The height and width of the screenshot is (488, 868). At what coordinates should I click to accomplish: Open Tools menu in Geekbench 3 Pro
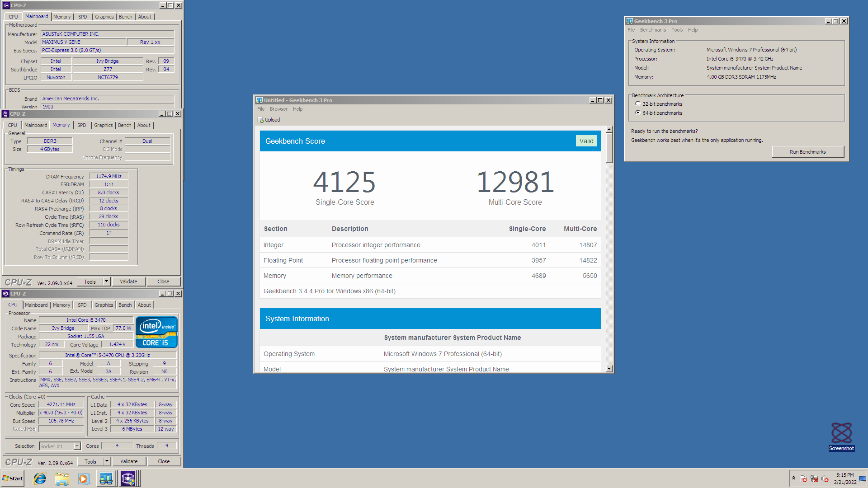pyautogui.click(x=677, y=30)
